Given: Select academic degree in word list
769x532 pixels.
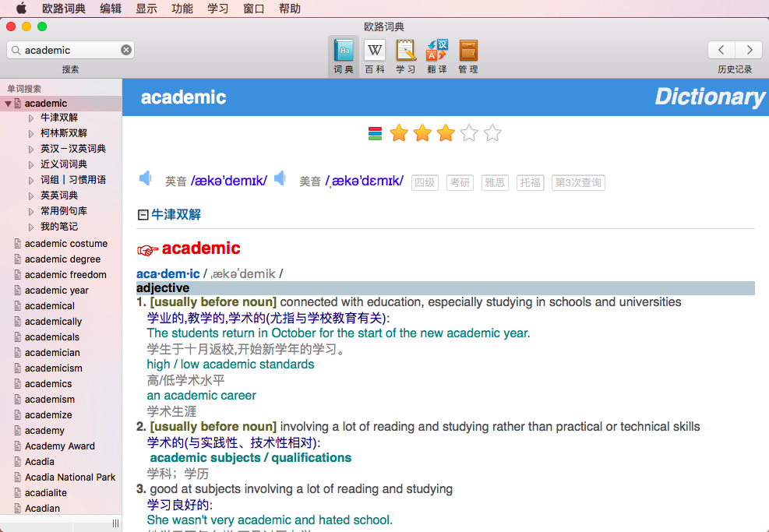Looking at the screenshot, I should click(63, 259).
